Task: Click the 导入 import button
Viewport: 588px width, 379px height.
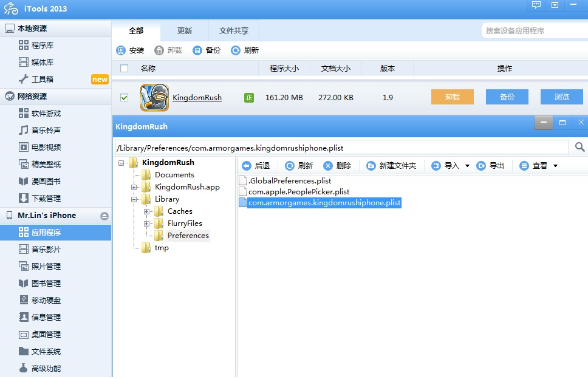Action: click(445, 166)
